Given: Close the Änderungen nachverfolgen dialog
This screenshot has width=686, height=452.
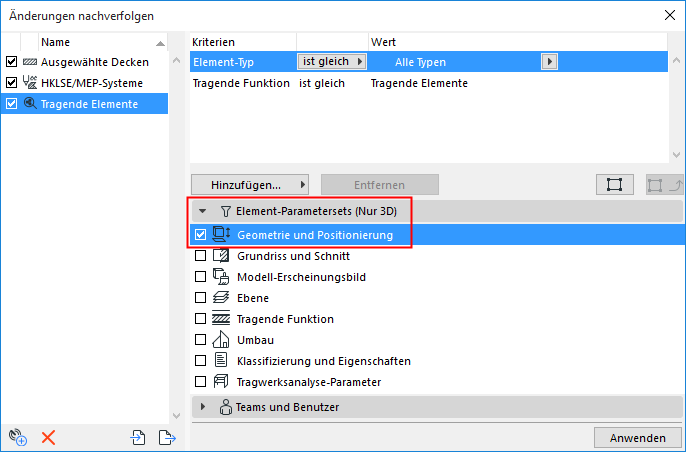Looking at the screenshot, I should click(670, 15).
